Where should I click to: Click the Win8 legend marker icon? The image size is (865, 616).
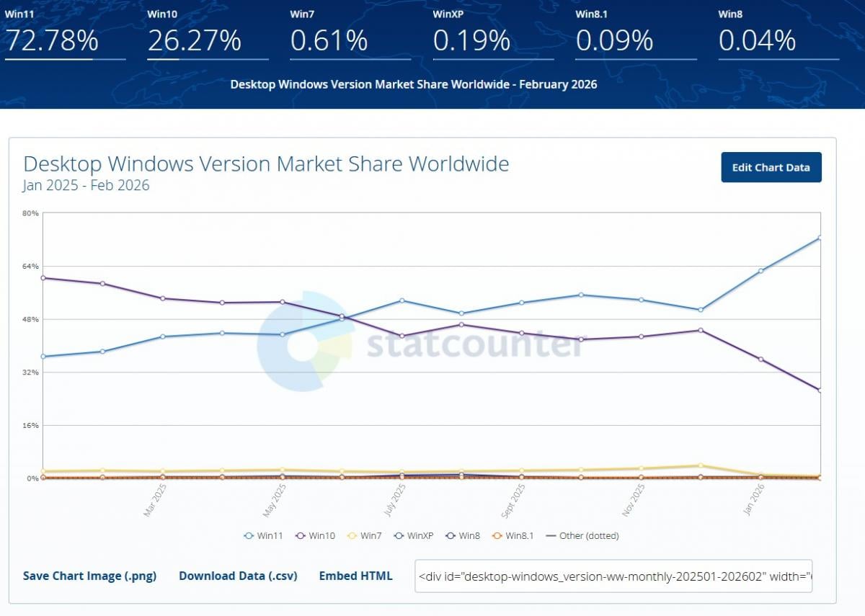click(x=451, y=535)
